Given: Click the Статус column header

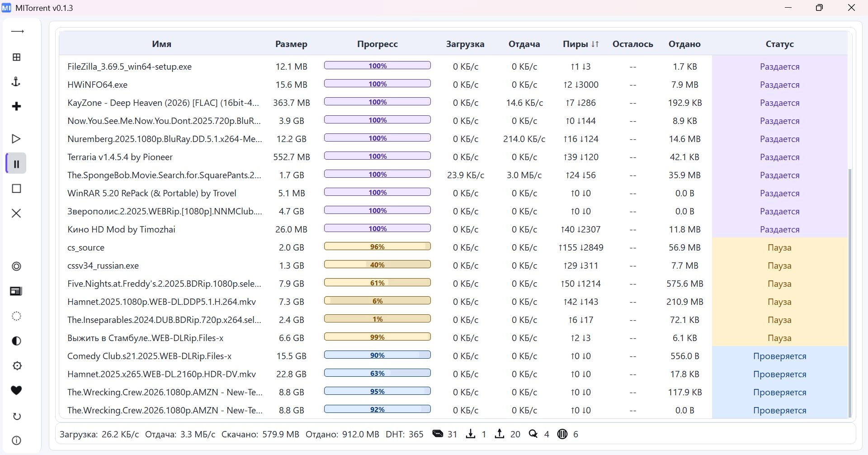Looking at the screenshot, I should (779, 44).
